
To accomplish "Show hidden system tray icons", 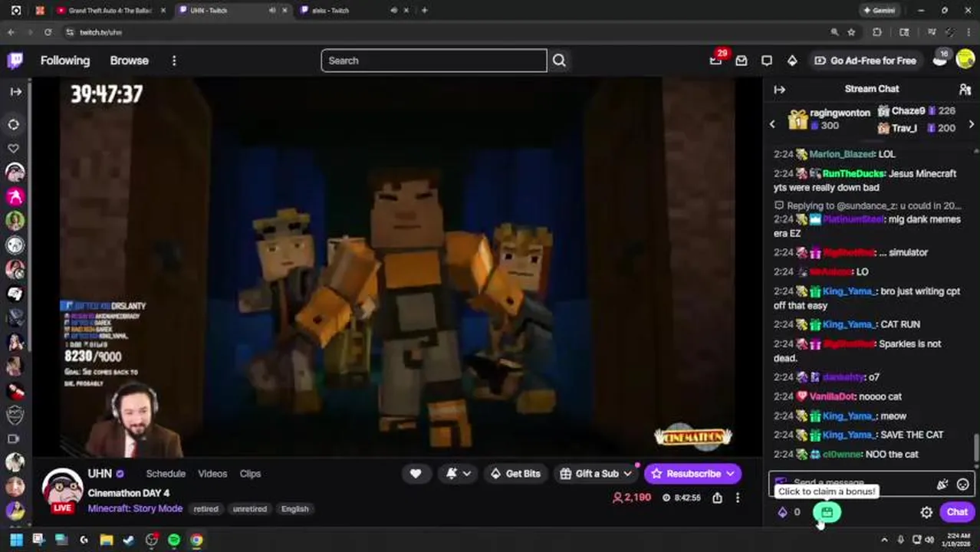I will [x=884, y=540].
